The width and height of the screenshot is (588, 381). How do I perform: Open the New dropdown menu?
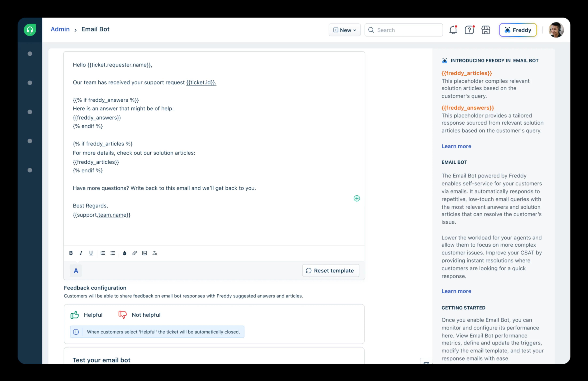(x=344, y=30)
